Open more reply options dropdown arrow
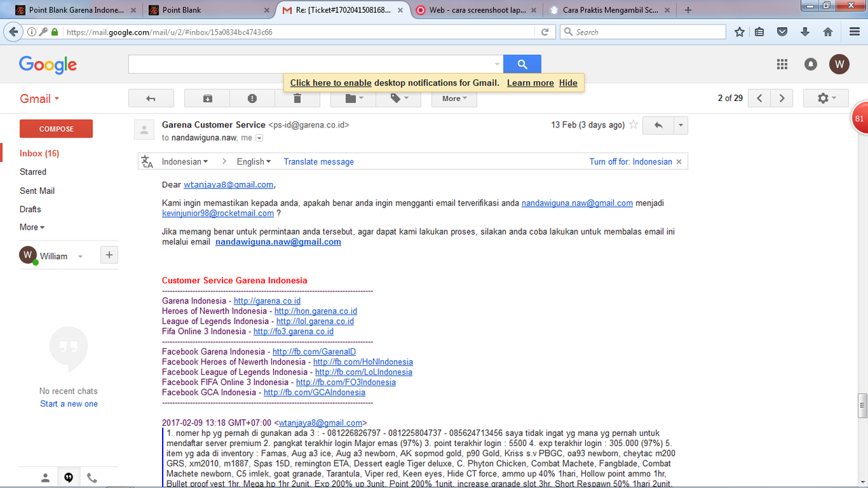The width and height of the screenshot is (868, 488). point(681,125)
